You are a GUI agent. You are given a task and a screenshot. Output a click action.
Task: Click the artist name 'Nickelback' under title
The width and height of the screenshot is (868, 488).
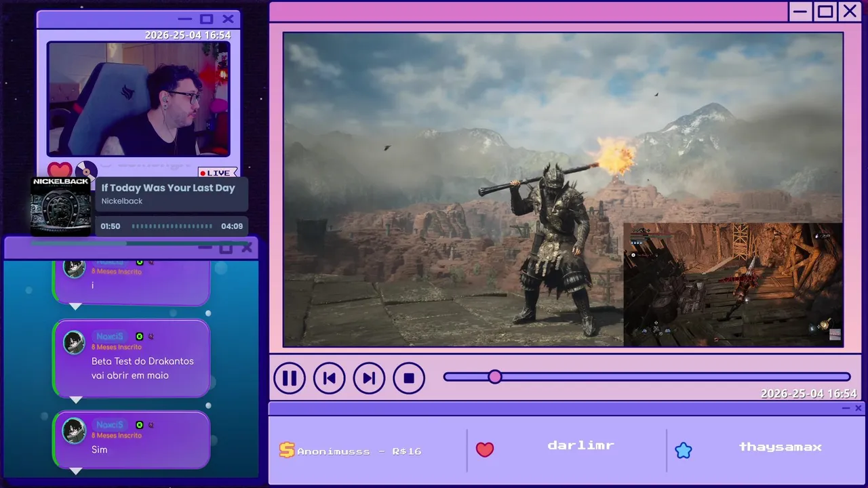click(122, 201)
